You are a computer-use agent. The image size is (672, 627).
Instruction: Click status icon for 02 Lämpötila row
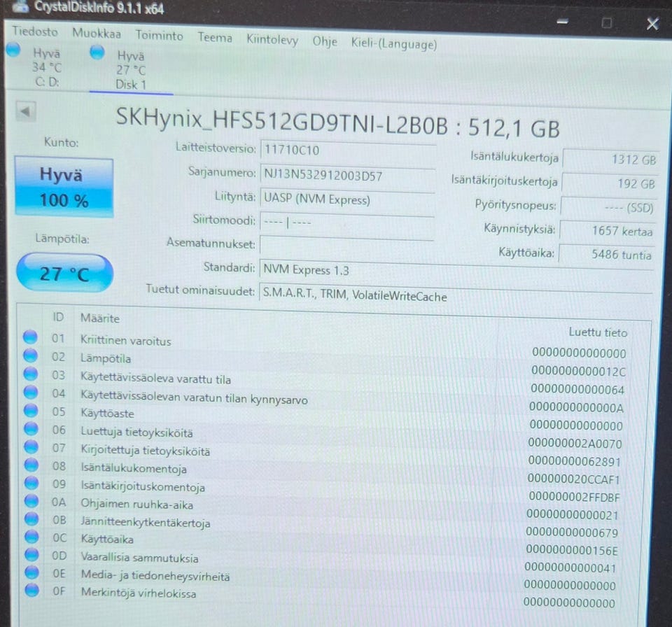pyautogui.click(x=30, y=355)
